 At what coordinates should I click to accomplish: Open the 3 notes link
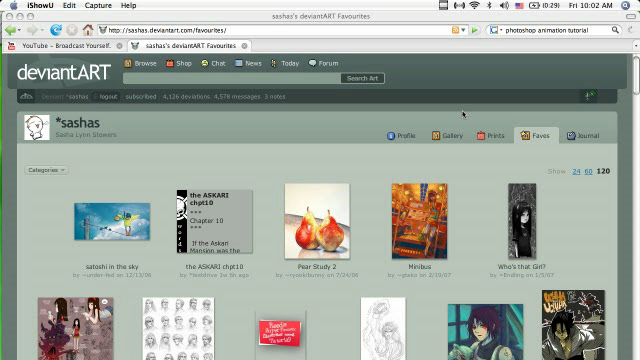tap(275, 97)
